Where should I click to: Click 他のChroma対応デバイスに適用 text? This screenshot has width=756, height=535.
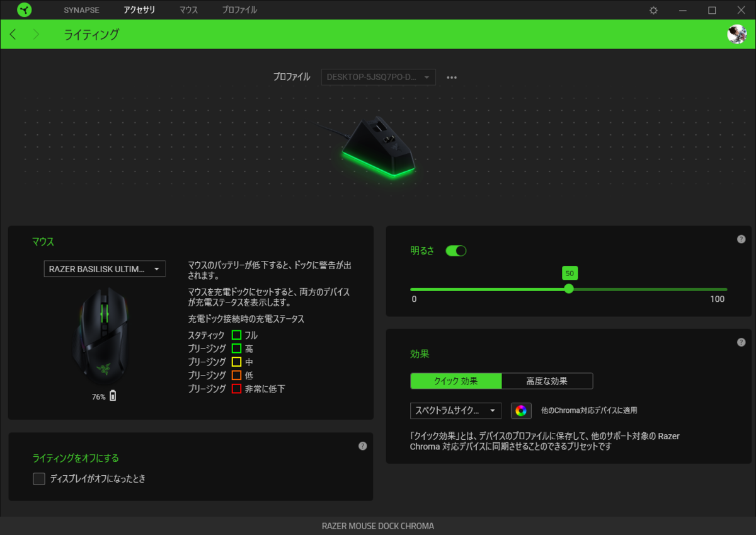(589, 410)
